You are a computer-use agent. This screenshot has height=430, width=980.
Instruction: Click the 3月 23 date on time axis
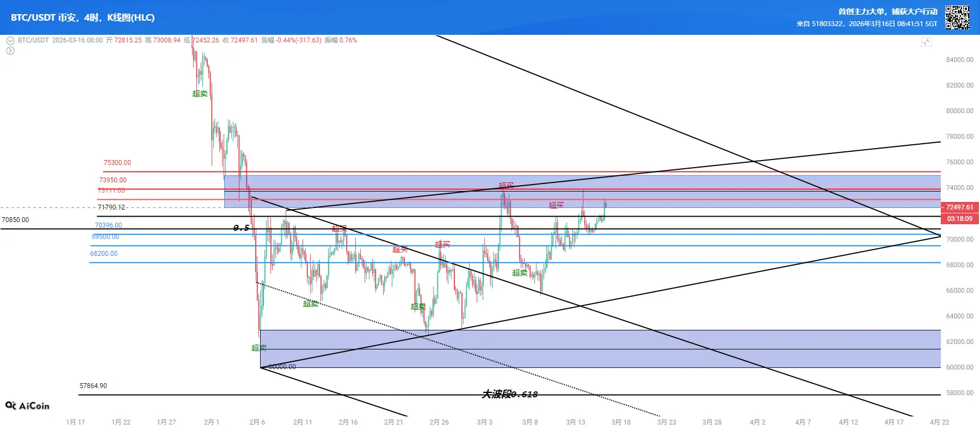667,422
